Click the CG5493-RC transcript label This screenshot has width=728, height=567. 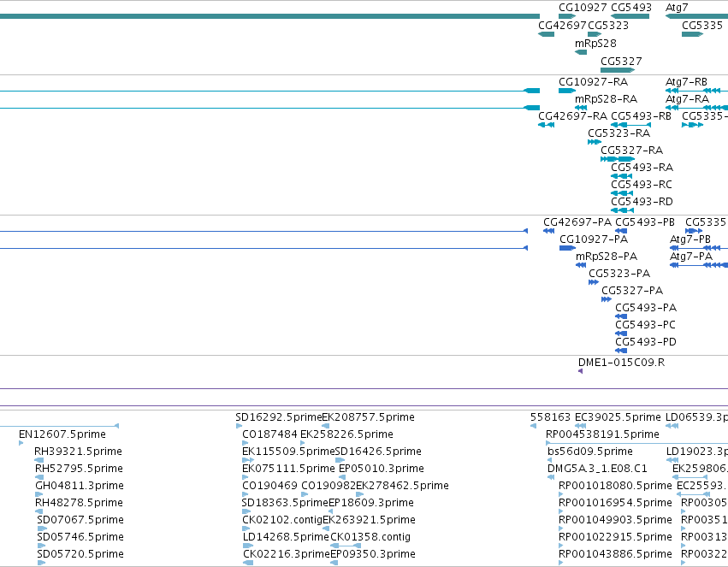coord(642,185)
